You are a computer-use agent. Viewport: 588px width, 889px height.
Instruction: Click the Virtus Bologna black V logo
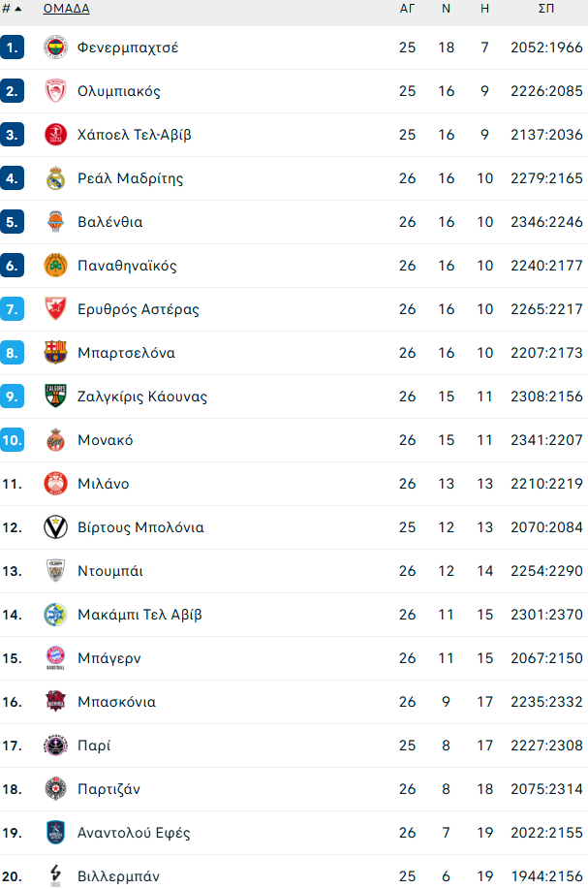(55, 527)
